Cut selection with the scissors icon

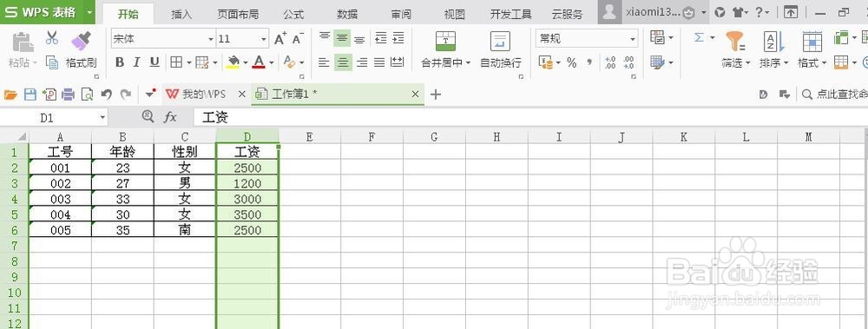point(52,37)
